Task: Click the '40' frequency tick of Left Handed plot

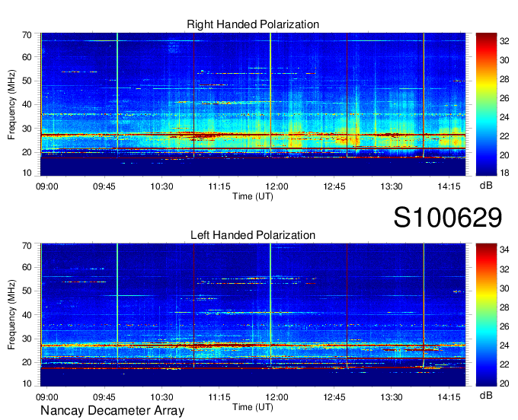Action: coord(27,314)
